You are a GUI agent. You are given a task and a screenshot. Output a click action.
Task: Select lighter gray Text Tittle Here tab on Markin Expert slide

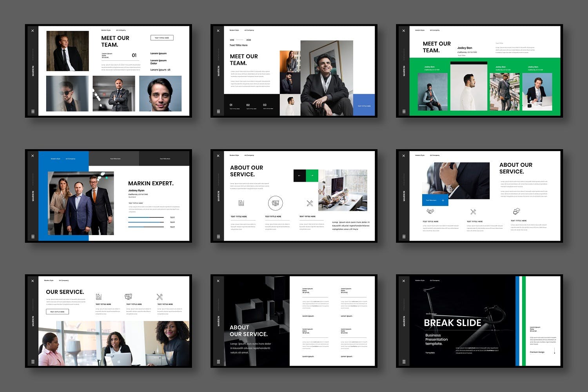[x=114, y=159]
